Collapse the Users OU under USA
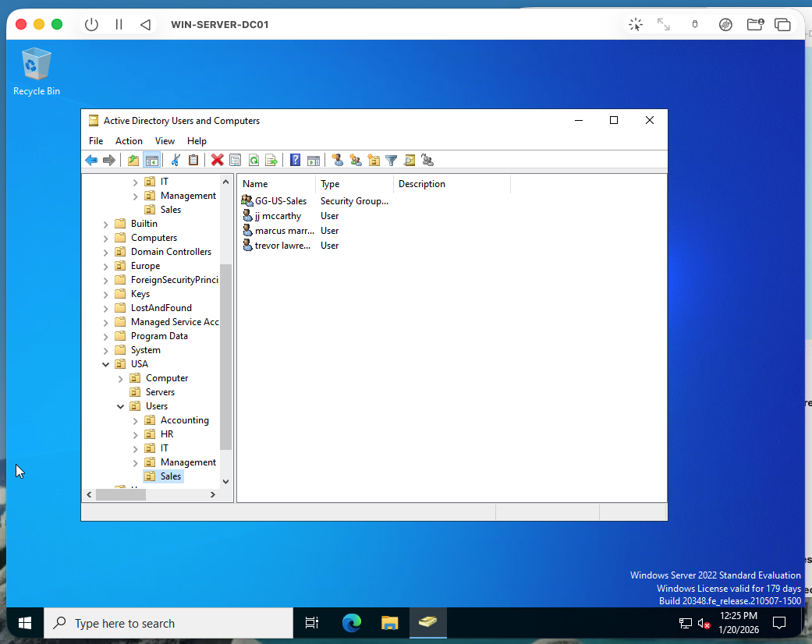This screenshot has height=644, width=812. pyautogui.click(x=121, y=406)
